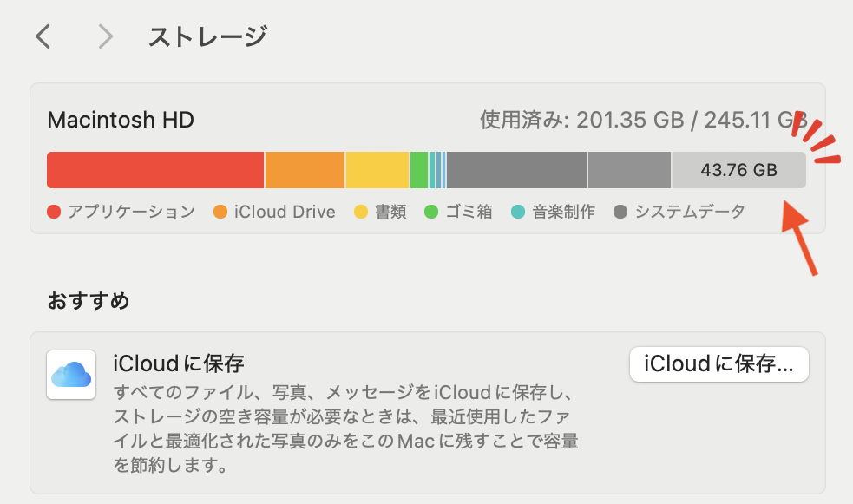The height and width of the screenshot is (504, 853).
Task: Select the green trash bar segment
Action: [x=419, y=170]
